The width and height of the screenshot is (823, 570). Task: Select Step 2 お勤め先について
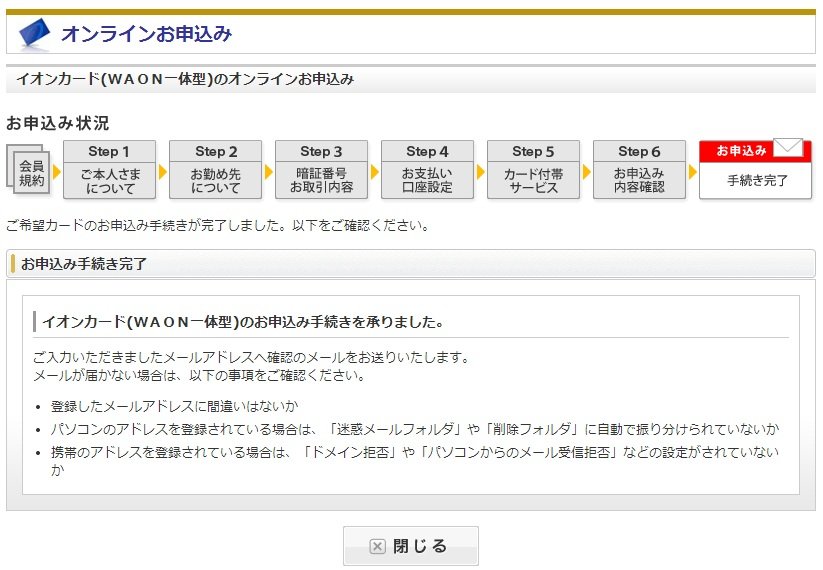pos(215,170)
